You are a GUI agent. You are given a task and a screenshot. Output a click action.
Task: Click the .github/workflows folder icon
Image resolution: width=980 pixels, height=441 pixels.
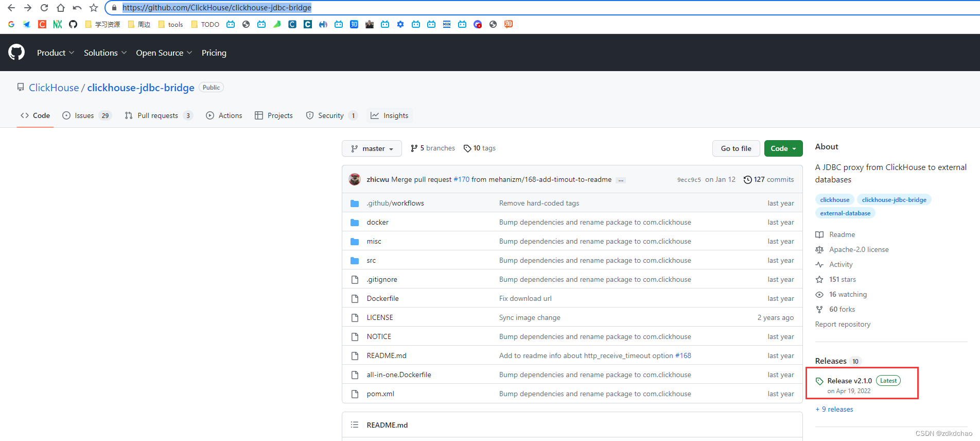355,203
